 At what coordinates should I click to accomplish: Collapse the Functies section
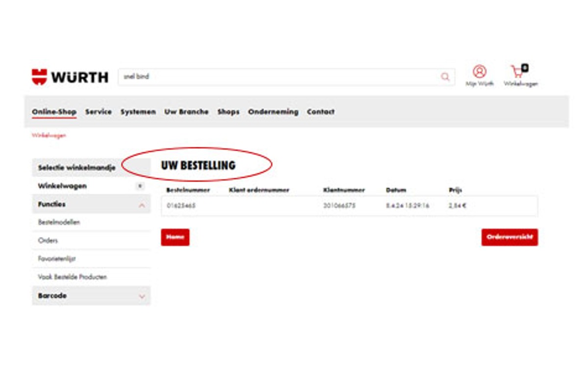(x=142, y=205)
